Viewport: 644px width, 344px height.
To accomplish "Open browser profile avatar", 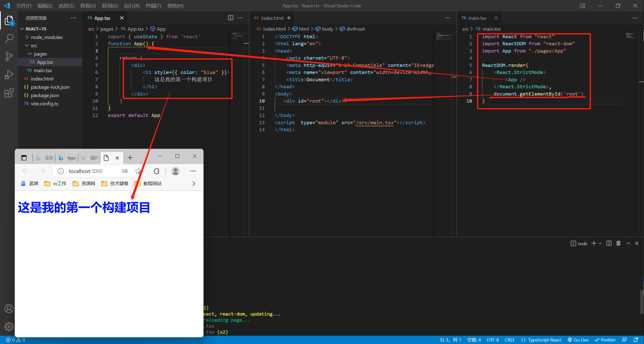I will coord(175,171).
